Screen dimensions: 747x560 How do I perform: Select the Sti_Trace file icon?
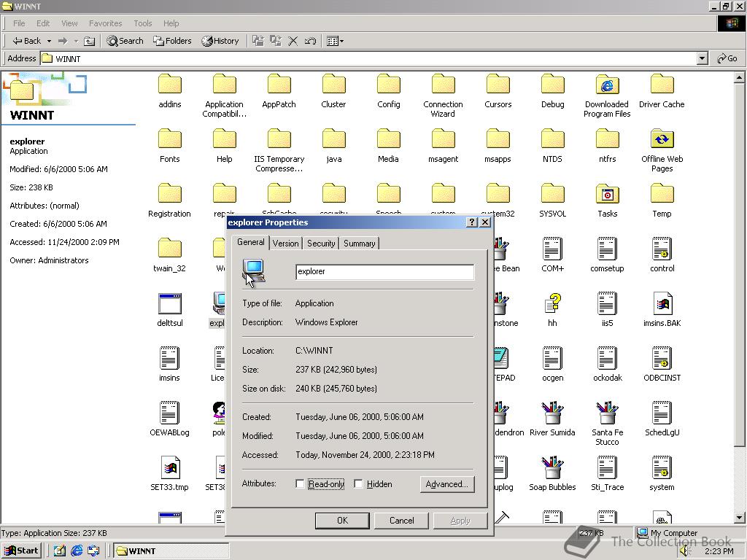coord(607,467)
